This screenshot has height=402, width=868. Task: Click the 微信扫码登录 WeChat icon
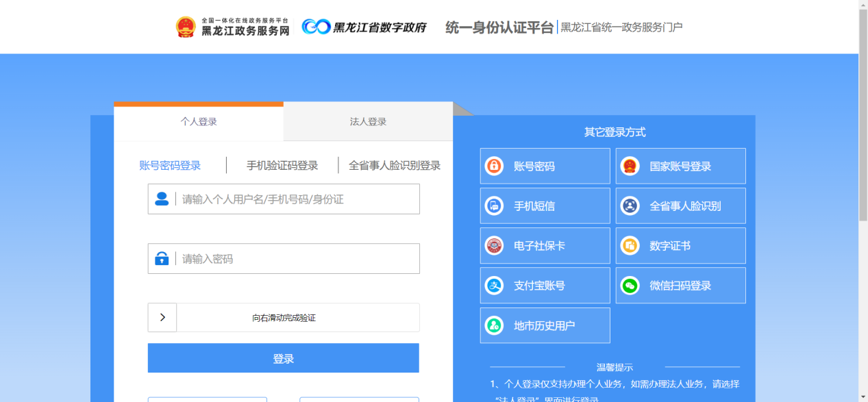[x=630, y=286]
